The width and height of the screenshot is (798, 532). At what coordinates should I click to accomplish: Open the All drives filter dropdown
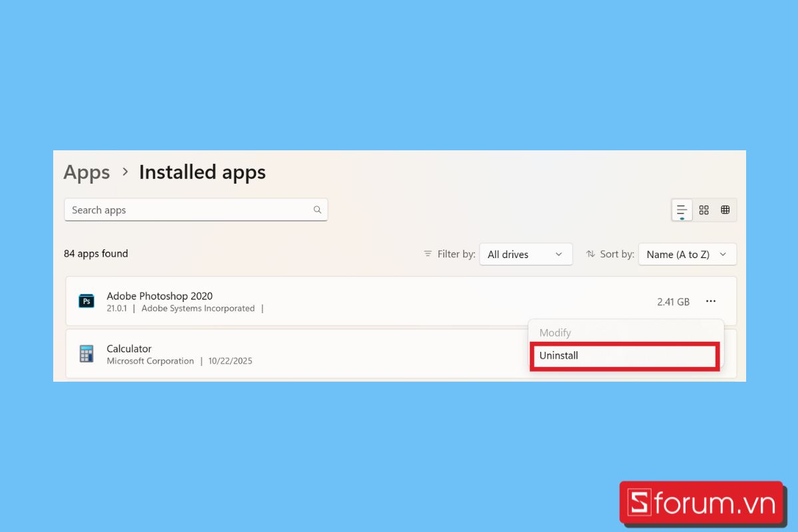pyautogui.click(x=526, y=254)
